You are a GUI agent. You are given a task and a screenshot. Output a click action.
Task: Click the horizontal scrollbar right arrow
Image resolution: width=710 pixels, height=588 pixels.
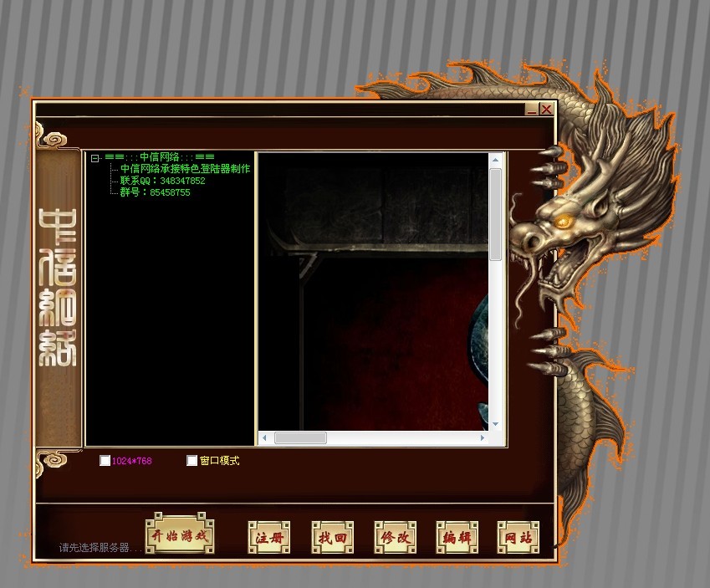coord(483,437)
